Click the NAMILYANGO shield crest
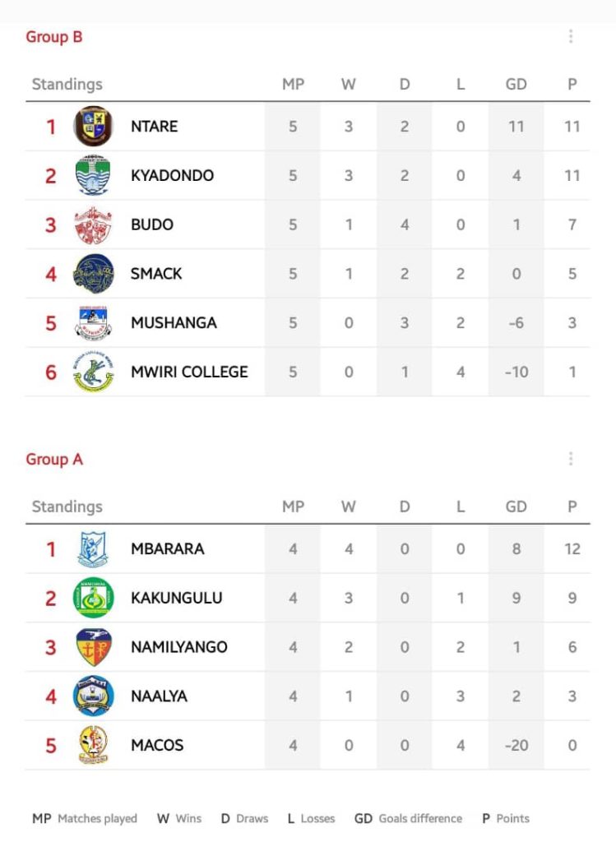Screen dimensions: 616x842 pyautogui.click(x=94, y=647)
